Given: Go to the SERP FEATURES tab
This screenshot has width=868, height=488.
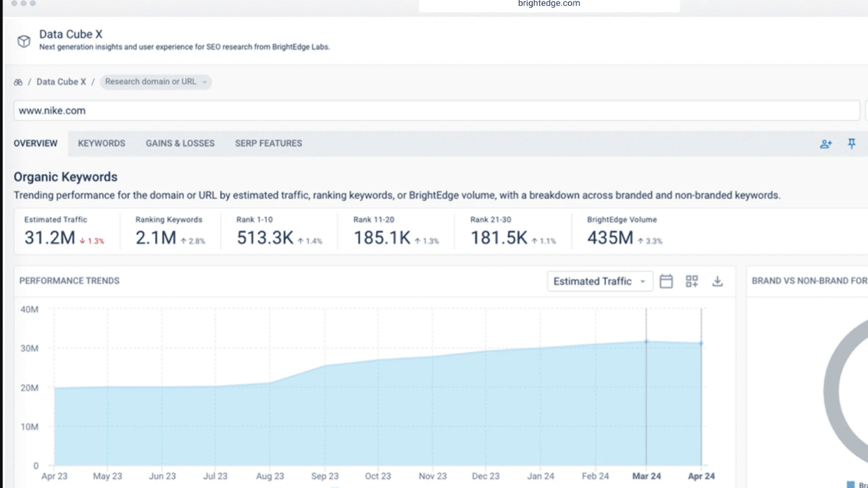Looking at the screenshot, I should 268,143.
